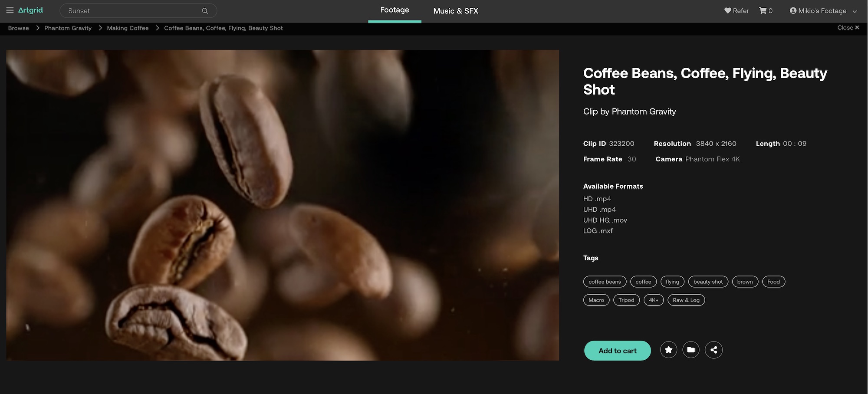Click the HD .mp4 format text
The height and width of the screenshot is (394, 868).
[x=597, y=199]
